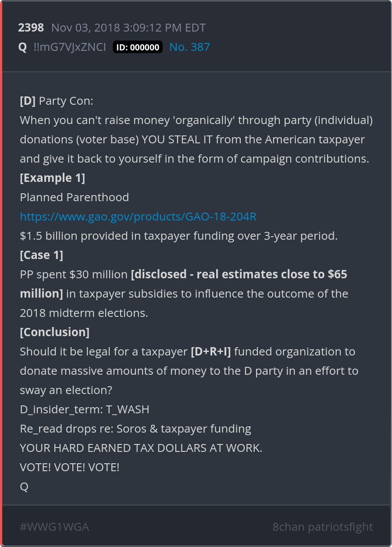
Task: Click the !!mG7VJxZNCI tripcode
Action: click(x=70, y=47)
